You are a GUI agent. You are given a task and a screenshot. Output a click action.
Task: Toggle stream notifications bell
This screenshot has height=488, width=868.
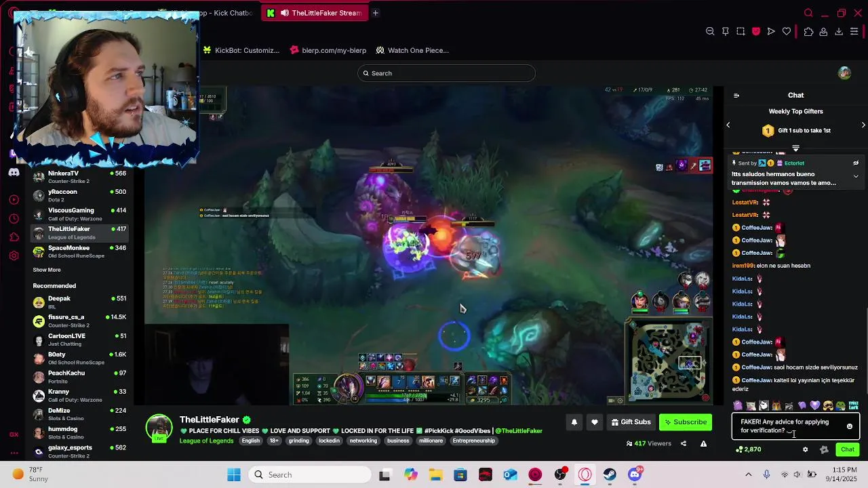pyautogui.click(x=574, y=422)
